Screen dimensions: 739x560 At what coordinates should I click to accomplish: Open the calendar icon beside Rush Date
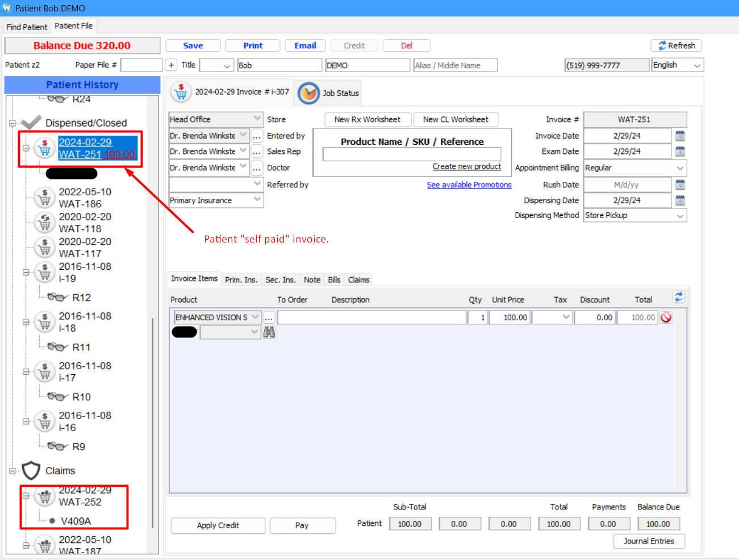[x=680, y=185]
